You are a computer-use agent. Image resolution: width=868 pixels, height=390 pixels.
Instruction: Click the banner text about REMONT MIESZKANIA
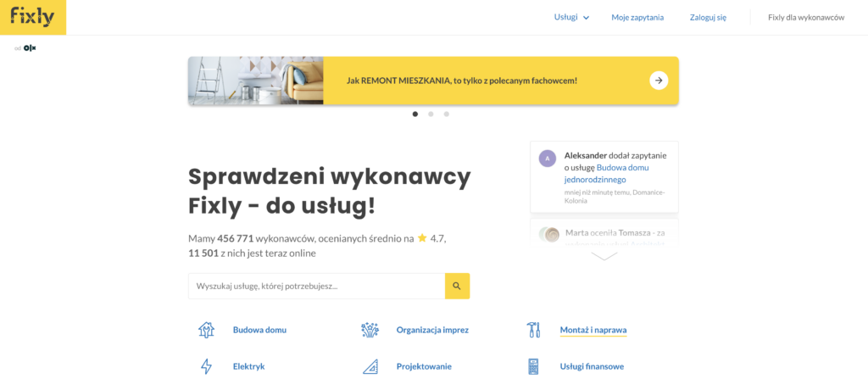pos(462,81)
